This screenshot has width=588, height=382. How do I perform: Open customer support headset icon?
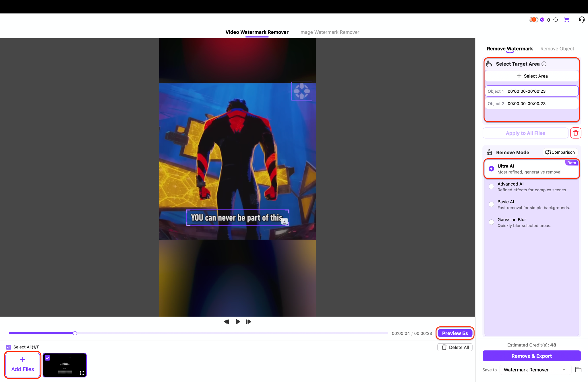[582, 20]
